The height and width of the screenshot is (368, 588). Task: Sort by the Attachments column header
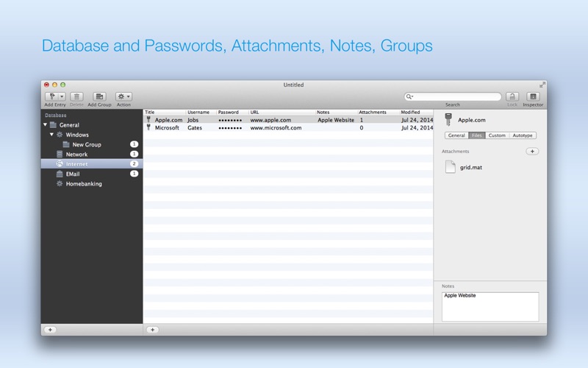[378, 113]
